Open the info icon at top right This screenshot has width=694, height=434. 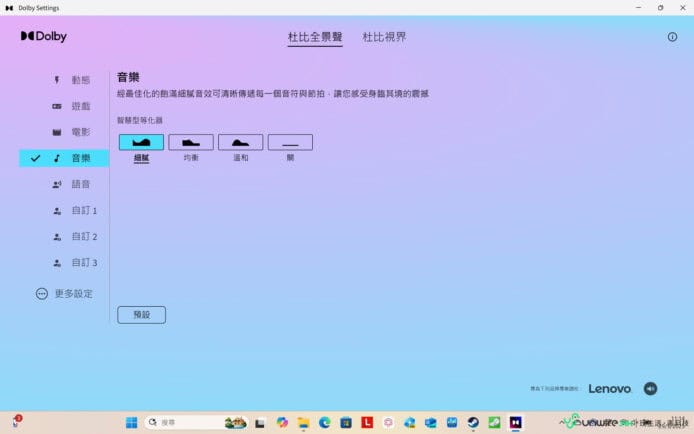(x=672, y=37)
